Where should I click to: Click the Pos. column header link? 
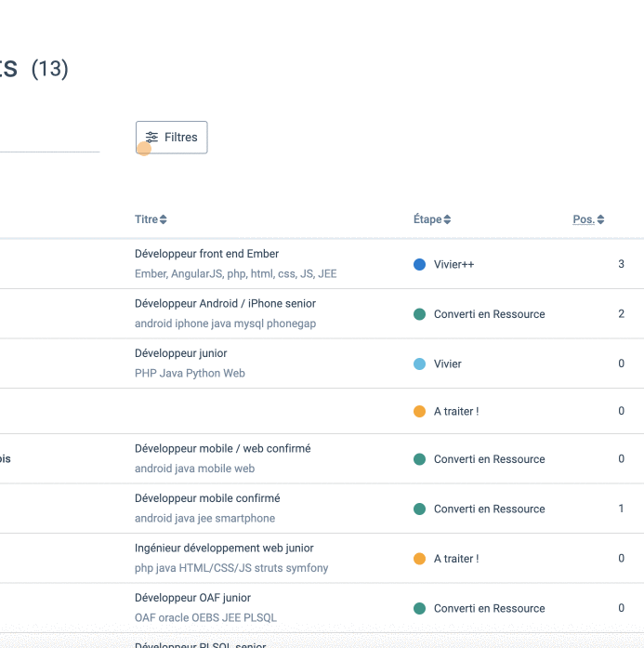[583, 219]
